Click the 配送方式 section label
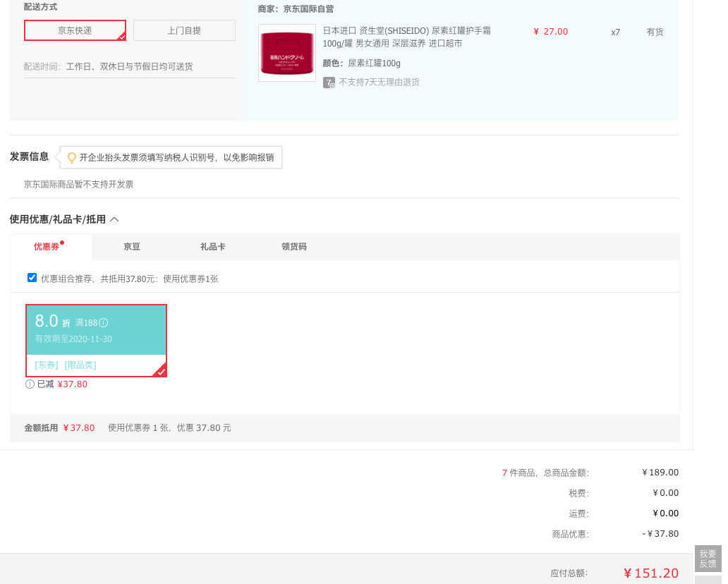 click(x=40, y=7)
